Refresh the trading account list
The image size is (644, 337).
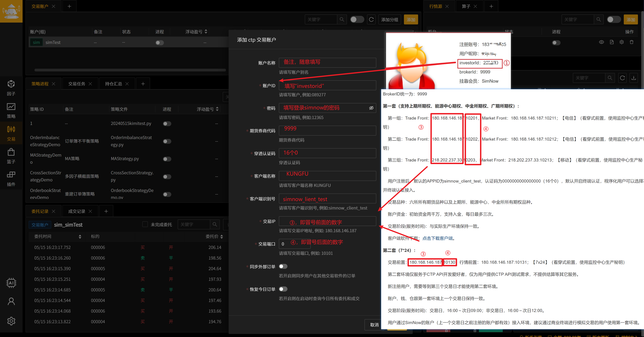(x=371, y=20)
